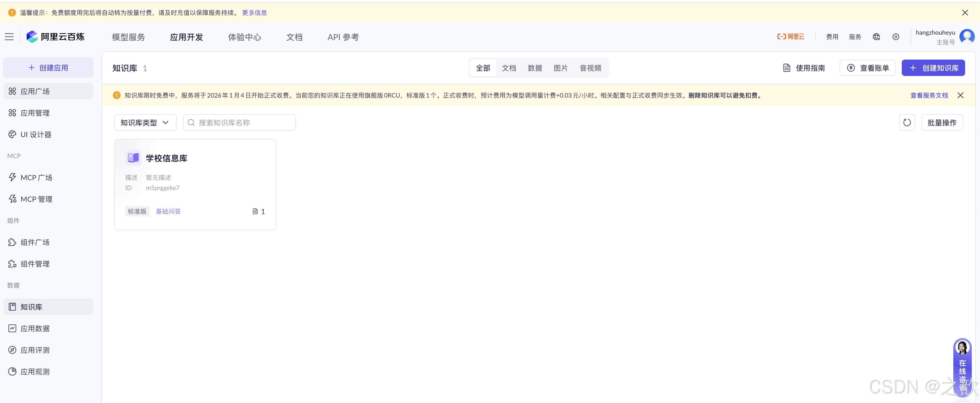Click the globe language icon
This screenshot has width=980, height=403.
[x=876, y=37]
